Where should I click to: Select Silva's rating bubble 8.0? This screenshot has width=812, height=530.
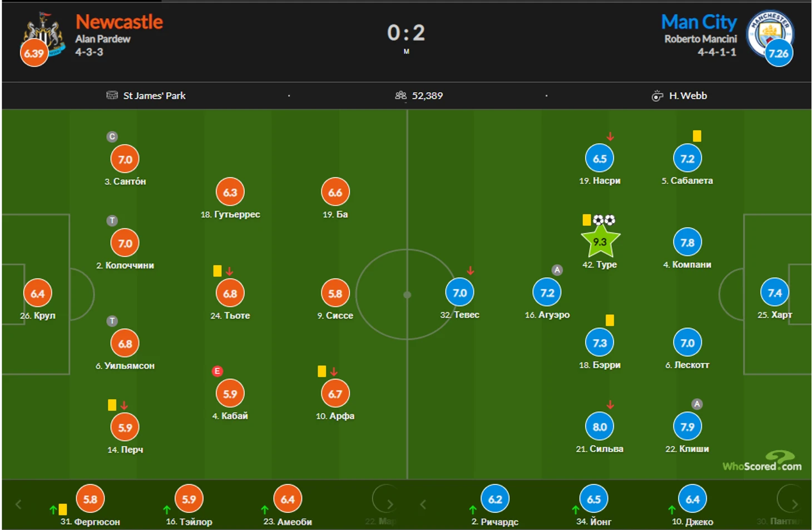(600, 427)
